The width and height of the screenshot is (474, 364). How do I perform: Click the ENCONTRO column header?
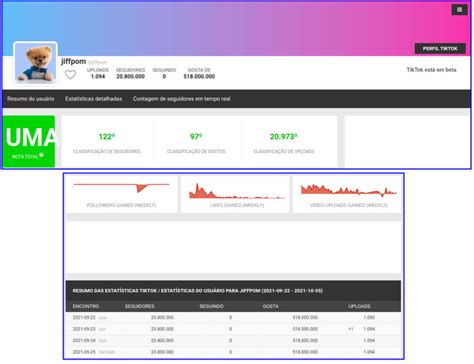click(x=86, y=306)
